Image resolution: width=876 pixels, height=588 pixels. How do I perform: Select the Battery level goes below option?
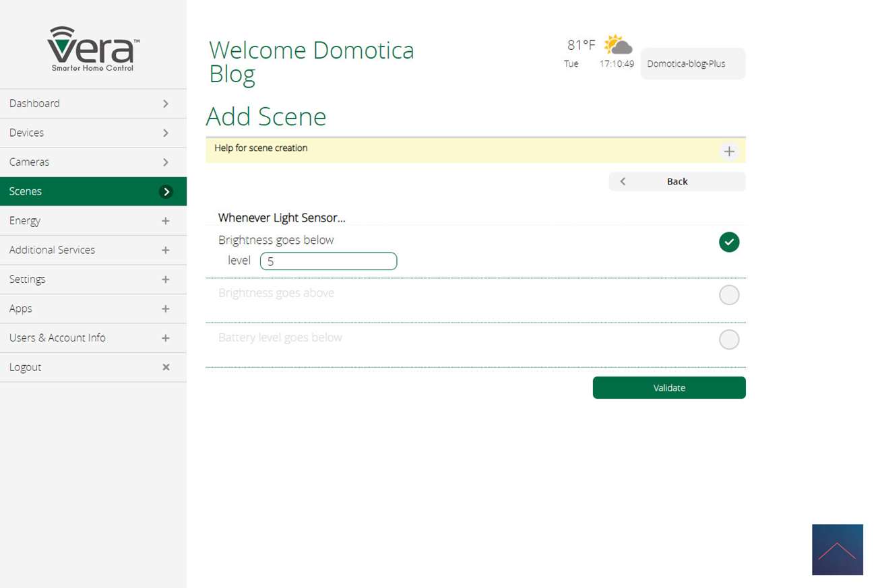(728, 339)
